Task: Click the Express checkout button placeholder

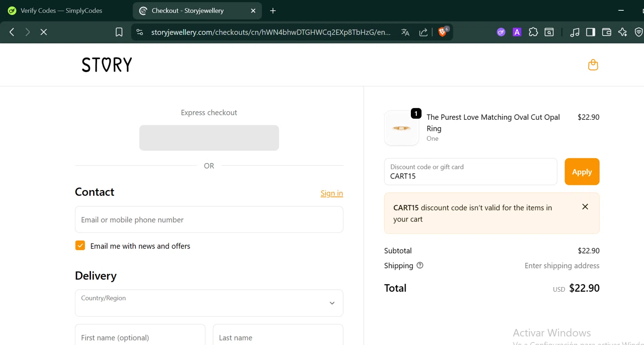Action: click(x=209, y=138)
